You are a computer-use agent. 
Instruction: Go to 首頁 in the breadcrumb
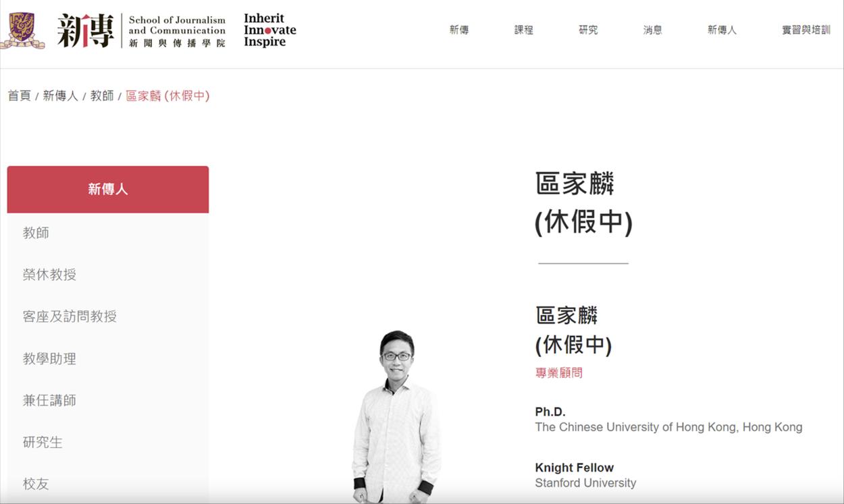[x=20, y=96]
